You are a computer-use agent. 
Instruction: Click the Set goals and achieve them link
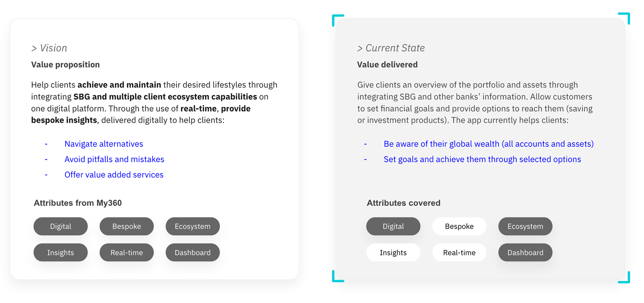(482, 159)
